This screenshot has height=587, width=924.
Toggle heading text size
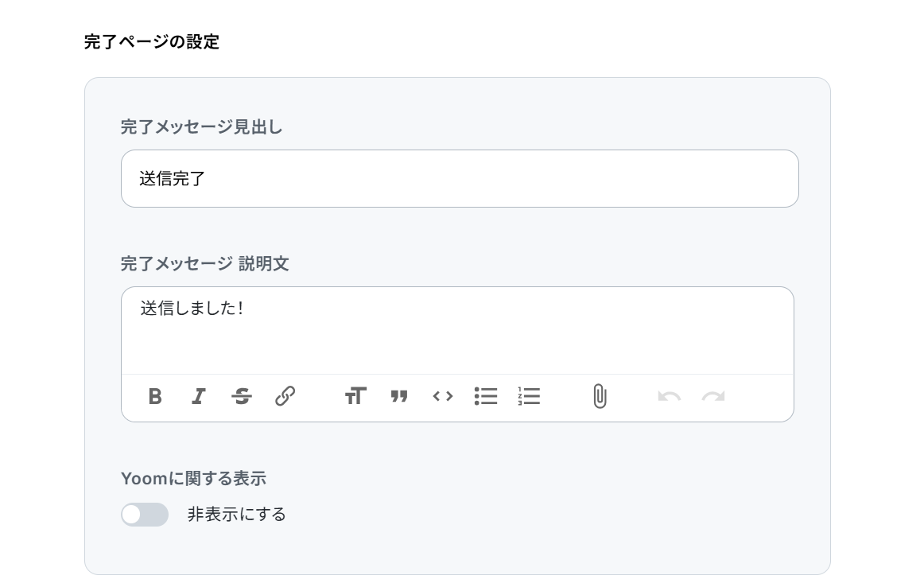tap(355, 396)
